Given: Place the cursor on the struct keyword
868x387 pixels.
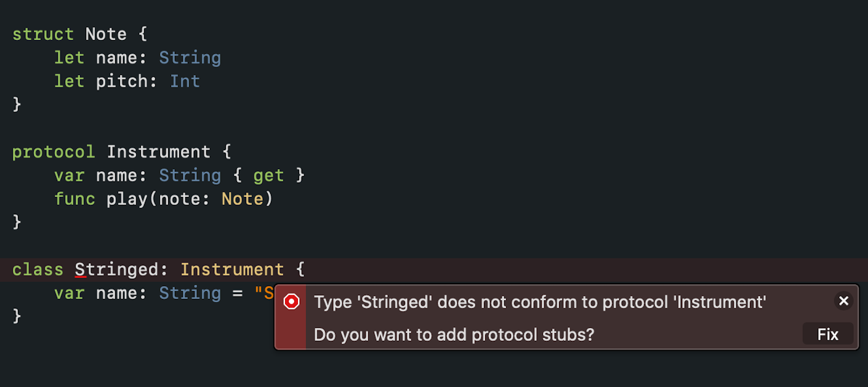Looking at the screenshot, I should click(x=43, y=34).
